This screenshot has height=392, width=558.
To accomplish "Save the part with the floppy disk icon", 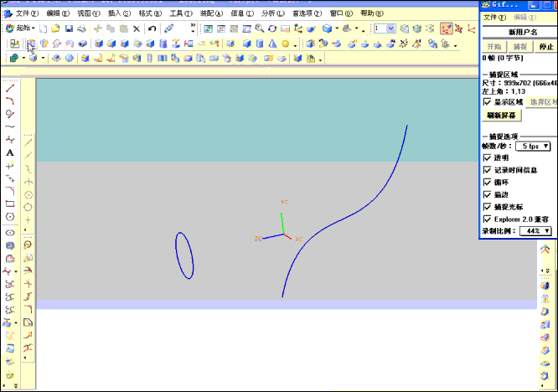I will pos(69,28).
